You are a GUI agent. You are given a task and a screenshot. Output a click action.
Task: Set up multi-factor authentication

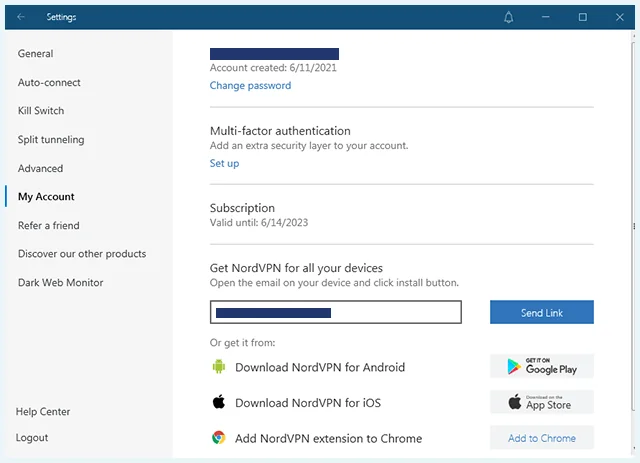click(224, 163)
